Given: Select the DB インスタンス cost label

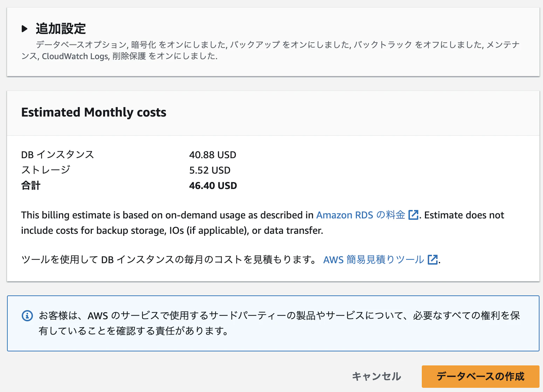Looking at the screenshot, I should click(57, 155).
